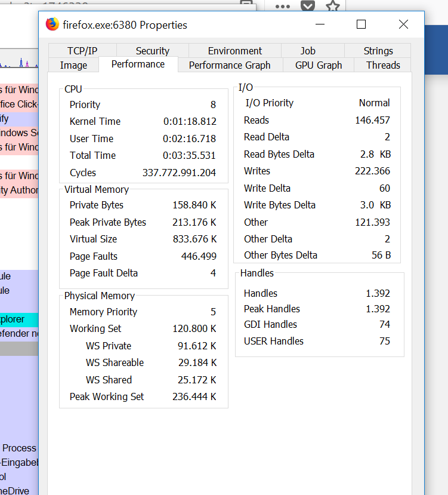Click Virtual Size value 833.676 K

tap(194, 239)
